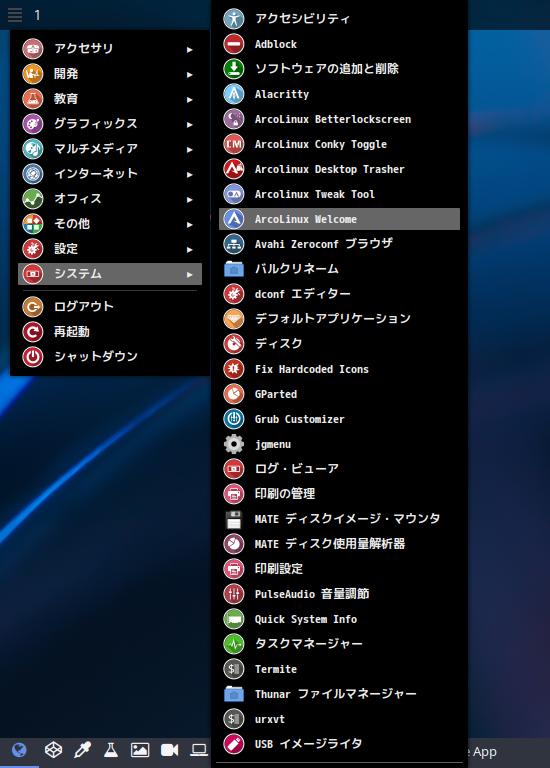Expand the その他 submenu arrow
Viewport: 550px width, 768px height.
pos(190,224)
